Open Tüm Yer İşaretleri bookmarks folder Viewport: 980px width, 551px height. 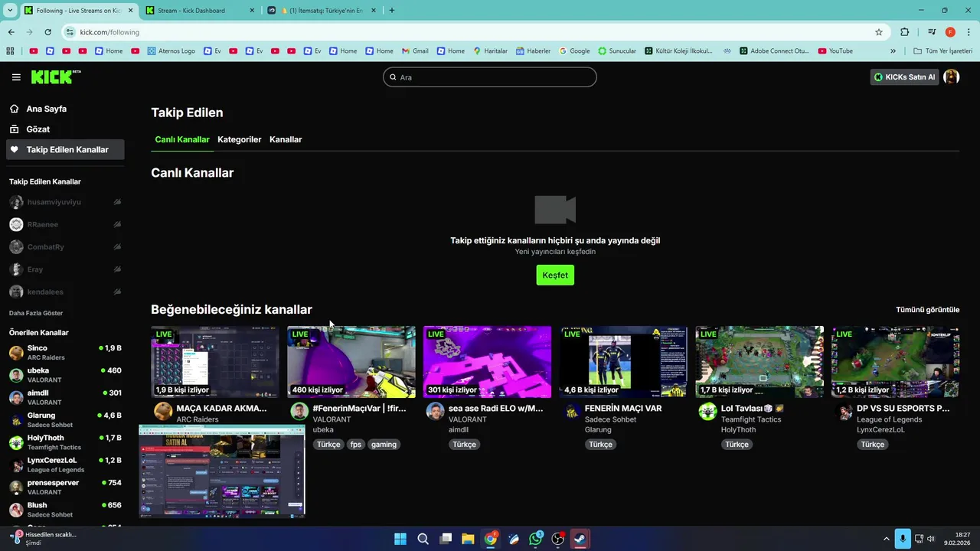[943, 51]
